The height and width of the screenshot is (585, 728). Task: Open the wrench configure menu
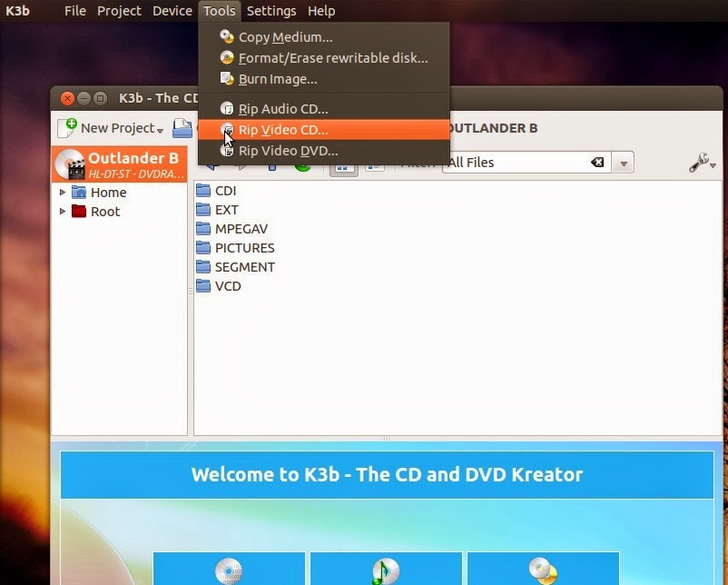pos(703,163)
